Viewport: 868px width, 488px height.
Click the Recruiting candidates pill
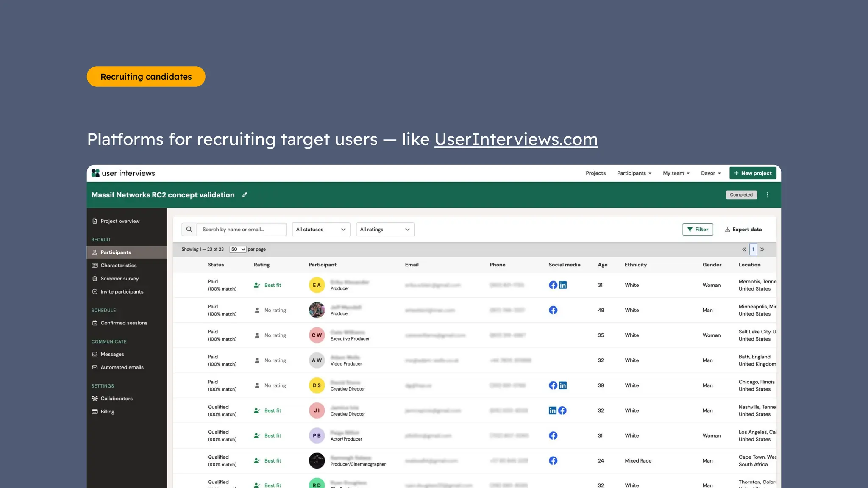146,77
